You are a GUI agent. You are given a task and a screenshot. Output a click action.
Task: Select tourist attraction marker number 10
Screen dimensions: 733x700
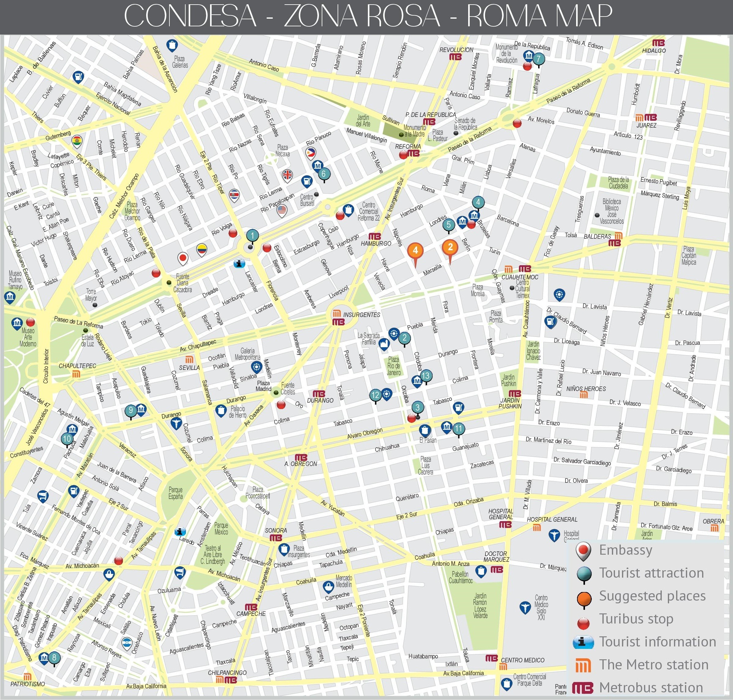pos(67,439)
